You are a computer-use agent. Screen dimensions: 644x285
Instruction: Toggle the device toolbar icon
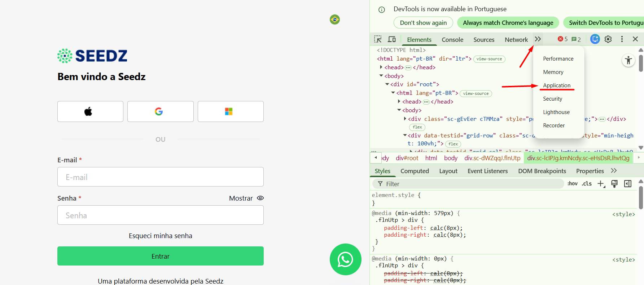point(392,39)
